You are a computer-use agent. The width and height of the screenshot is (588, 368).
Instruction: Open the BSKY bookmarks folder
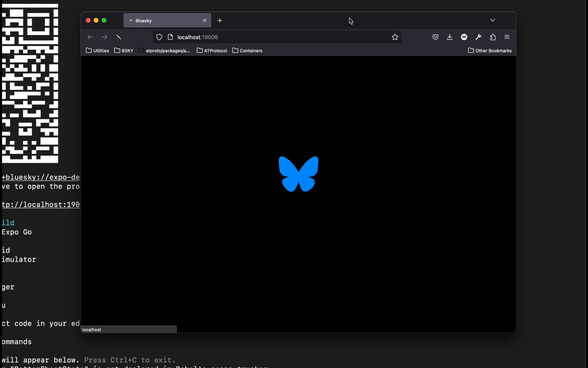click(x=124, y=51)
